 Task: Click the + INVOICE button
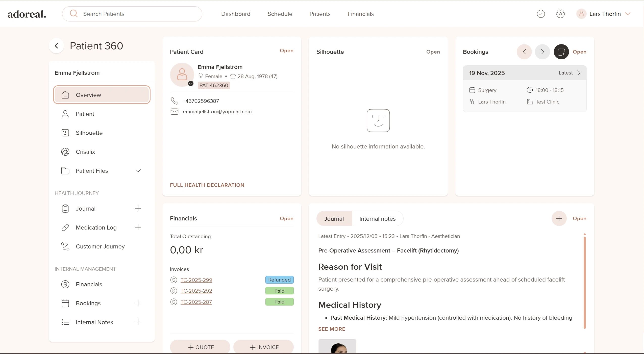click(x=263, y=347)
